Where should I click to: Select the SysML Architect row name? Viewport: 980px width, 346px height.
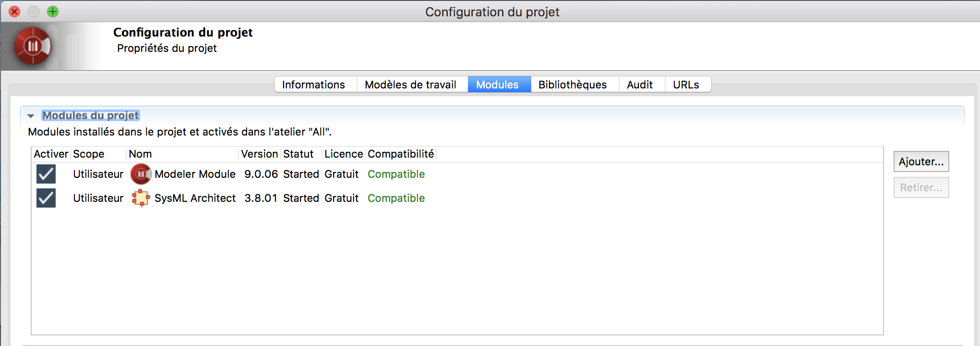pos(195,198)
